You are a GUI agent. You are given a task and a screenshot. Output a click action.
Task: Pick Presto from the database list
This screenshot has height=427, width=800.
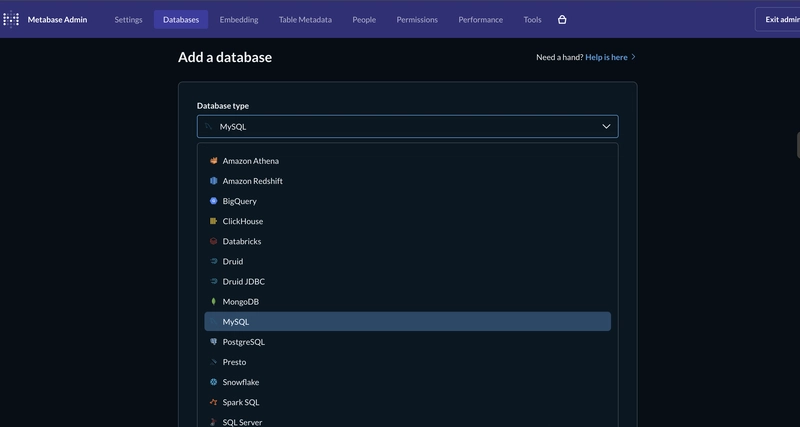pyautogui.click(x=234, y=362)
